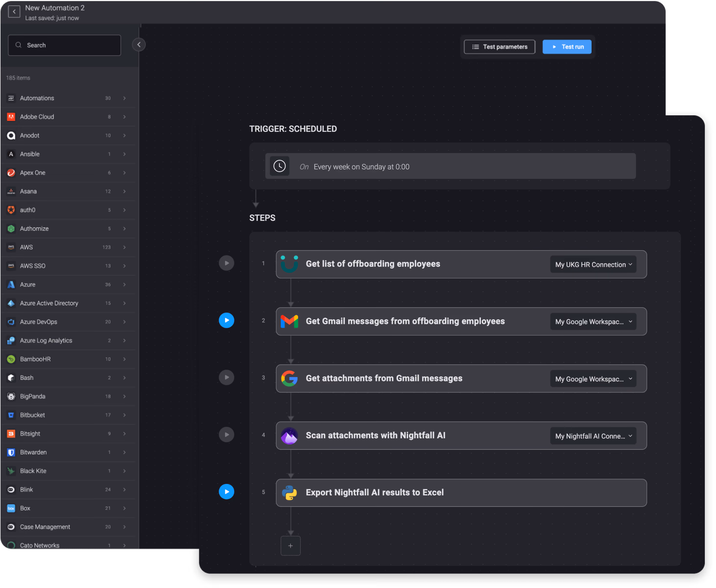This screenshot has height=588, width=716.
Task: Click the Search field in the sidebar
Action: click(x=64, y=45)
